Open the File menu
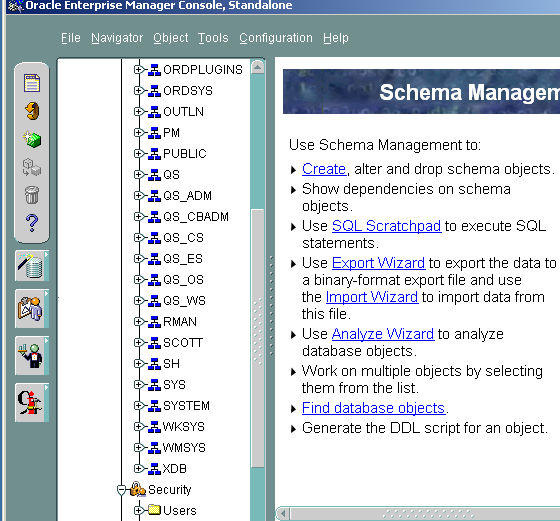The image size is (560, 521). coord(71,38)
